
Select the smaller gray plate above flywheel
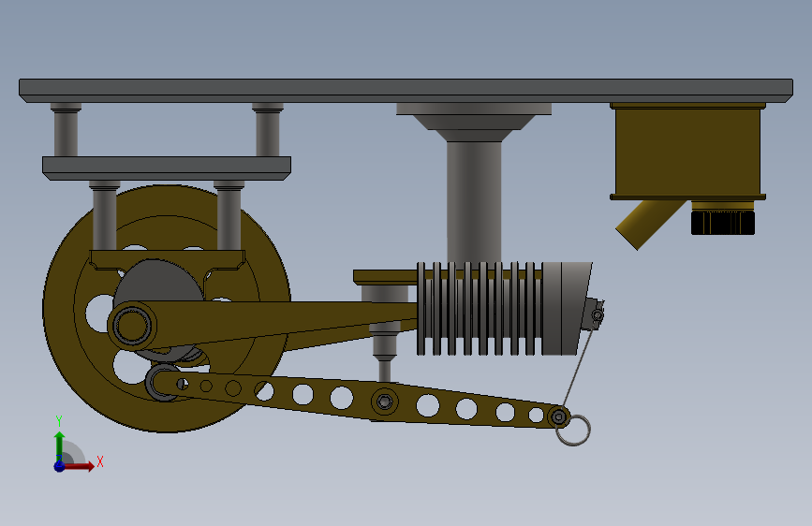pos(166,168)
